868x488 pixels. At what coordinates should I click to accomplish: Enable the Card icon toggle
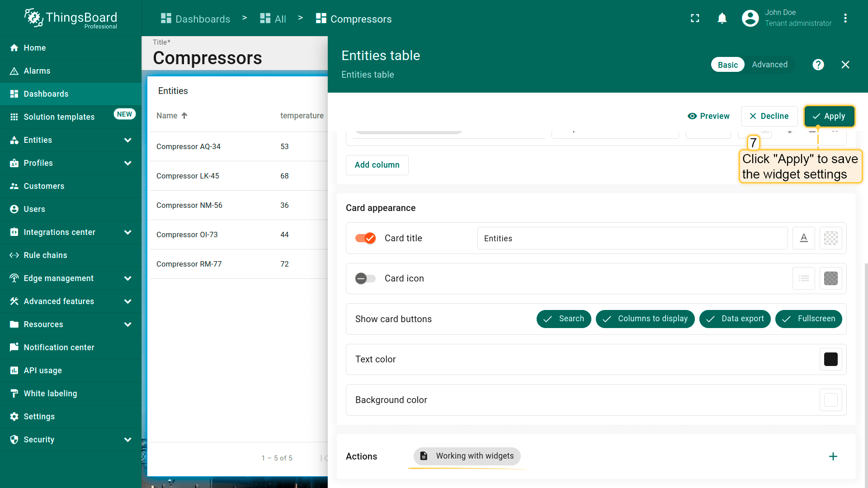pyautogui.click(x=365, y=278)
